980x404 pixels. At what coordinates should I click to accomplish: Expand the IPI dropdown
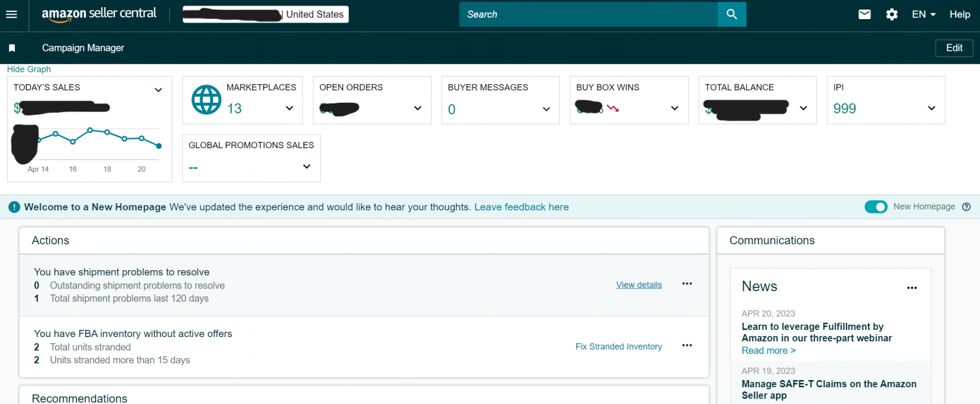[932, 108]
